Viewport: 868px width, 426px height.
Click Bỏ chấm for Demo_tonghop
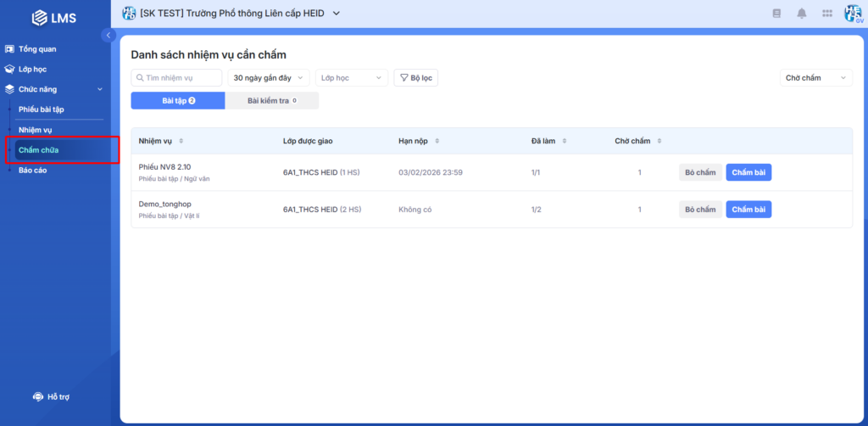point(700,210)
